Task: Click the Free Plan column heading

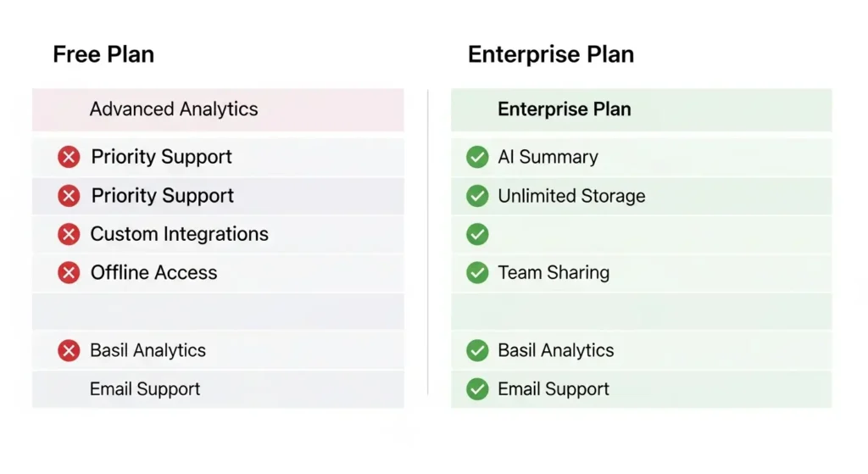Action: click(x=103, y=55)
